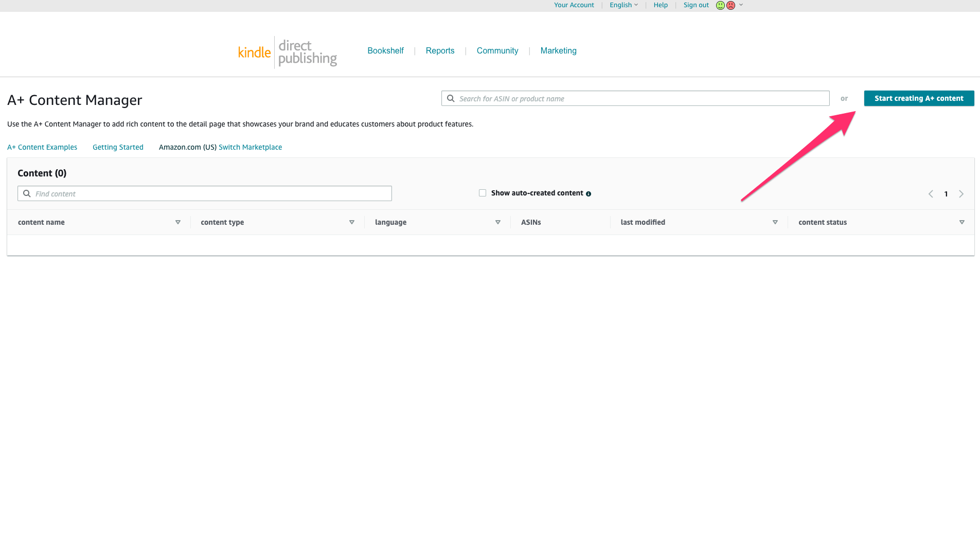Click the green happy feedback smiley
The image size is (980, 539).
tap(720, 5)
